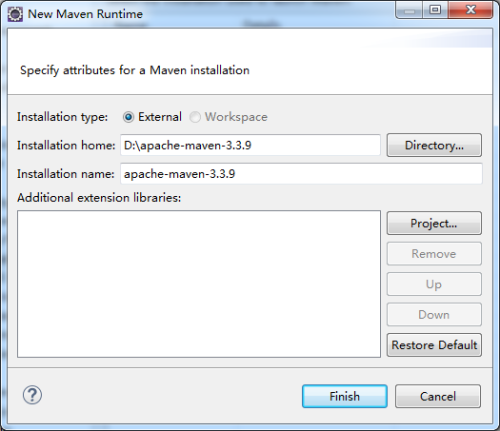Maximize the New Maven Runtime window

point(435,10)
